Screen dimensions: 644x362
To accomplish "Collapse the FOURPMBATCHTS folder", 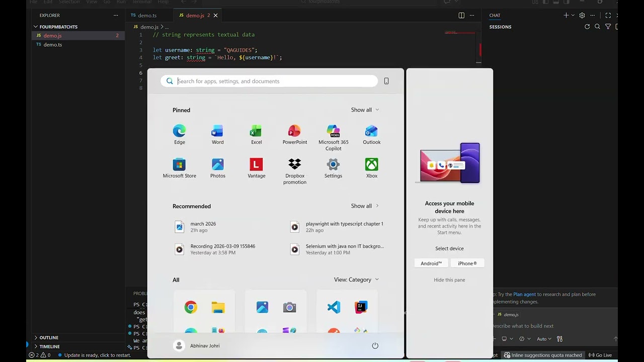I will click(x=58, y=27).
